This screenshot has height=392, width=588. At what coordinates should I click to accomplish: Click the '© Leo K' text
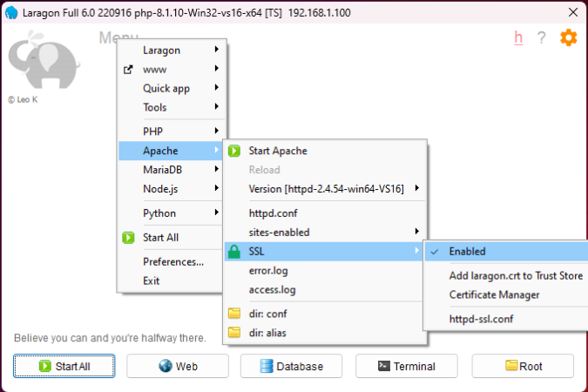click(x=23, y=100)
